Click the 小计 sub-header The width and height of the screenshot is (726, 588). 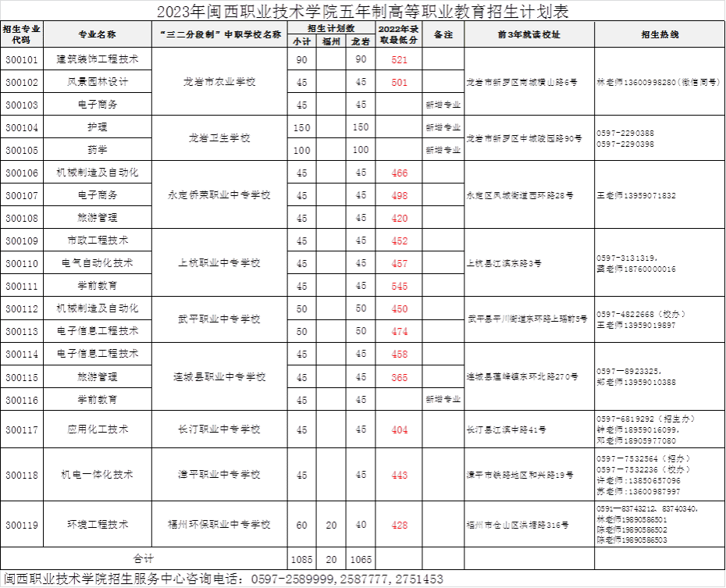301,41
